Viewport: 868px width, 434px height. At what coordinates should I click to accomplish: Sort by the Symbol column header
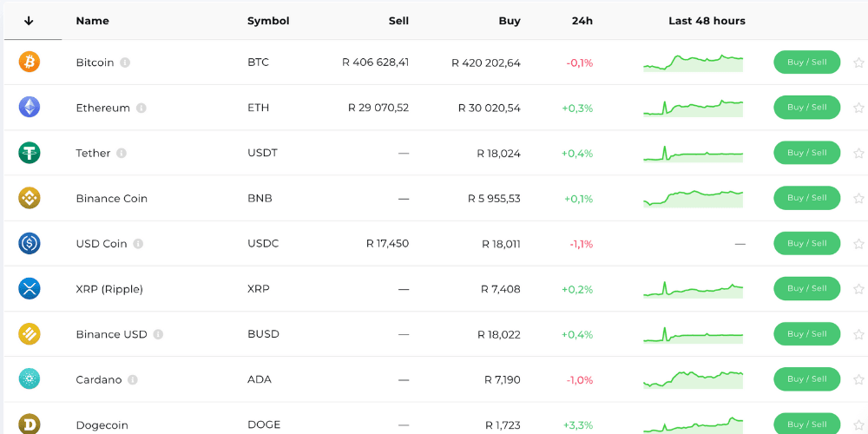268,21
